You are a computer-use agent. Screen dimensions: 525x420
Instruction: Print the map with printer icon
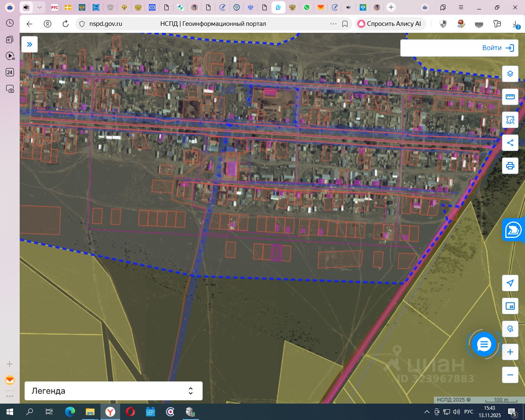510,166
